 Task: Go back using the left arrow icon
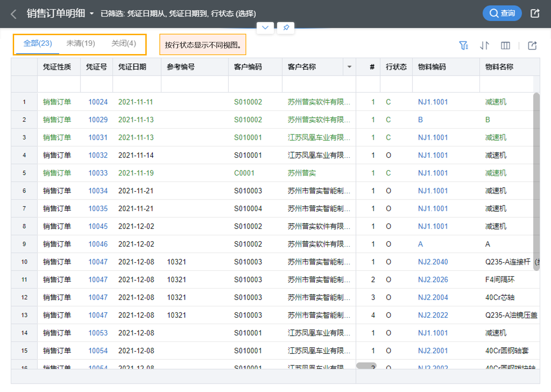tap(14, 14)
